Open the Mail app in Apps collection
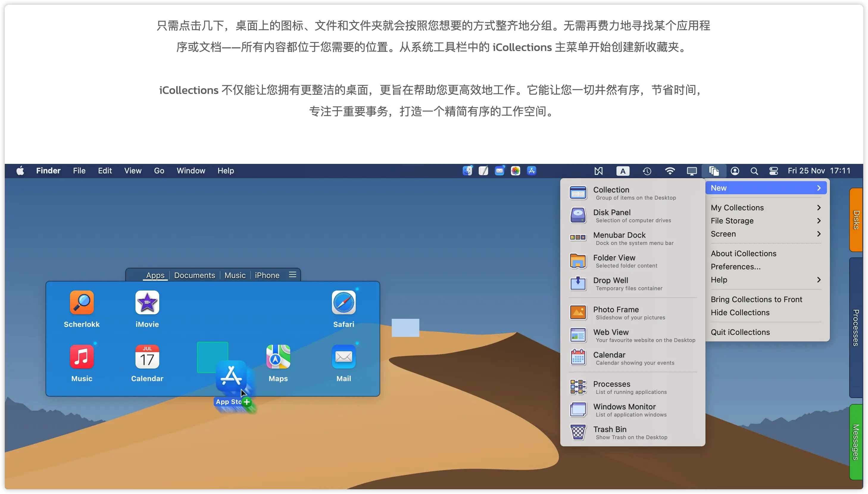The image size is (868, 494). coord(343,357)
